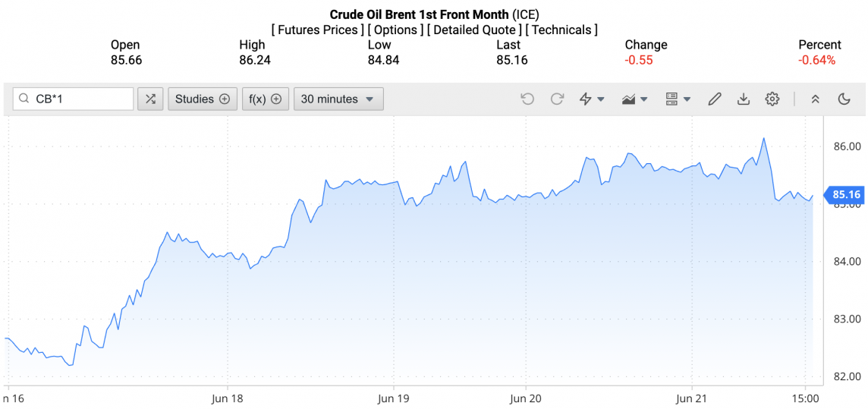868x409 pixels.
Task: Open the 30 minutes interval dropdown
Action: tap(338, 99)
